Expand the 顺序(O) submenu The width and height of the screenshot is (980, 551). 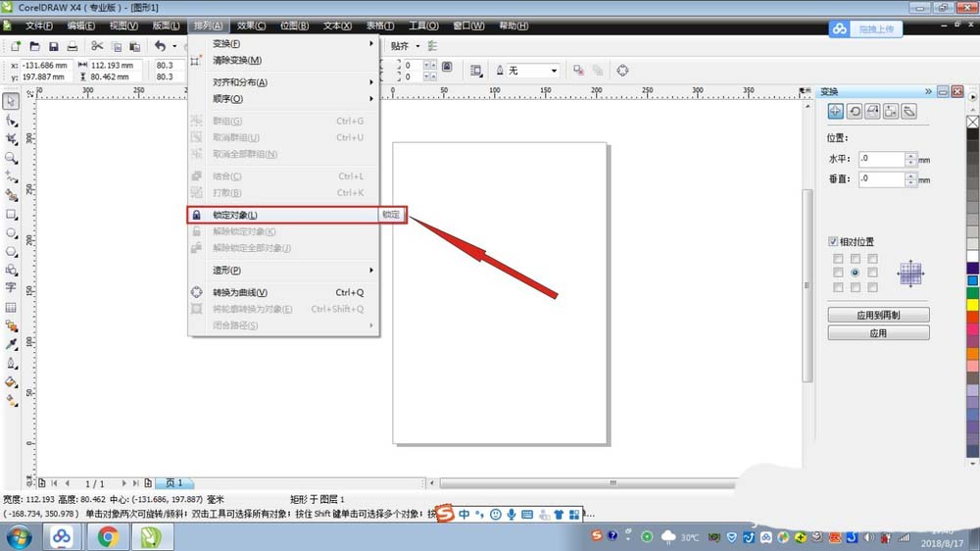(284, 99)
